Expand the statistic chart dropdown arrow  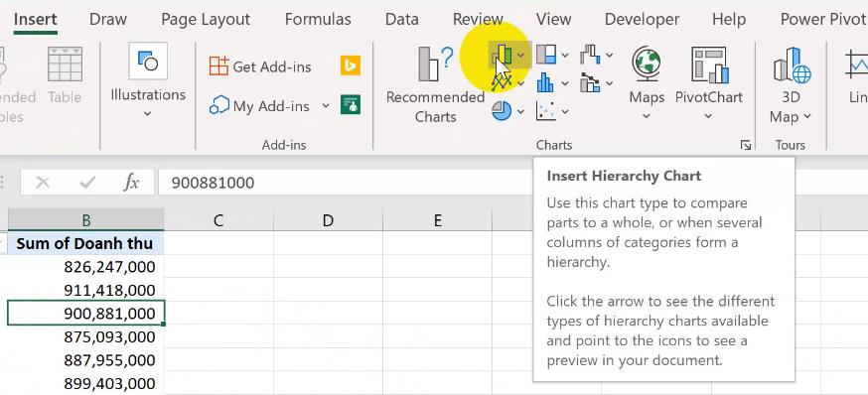point(565,83)
